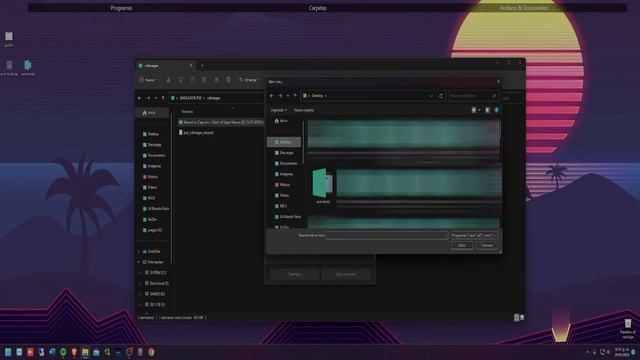The image size is (640, 360).
Task: Open recent locations dropdown in dialog
Action: click(288, 96)
